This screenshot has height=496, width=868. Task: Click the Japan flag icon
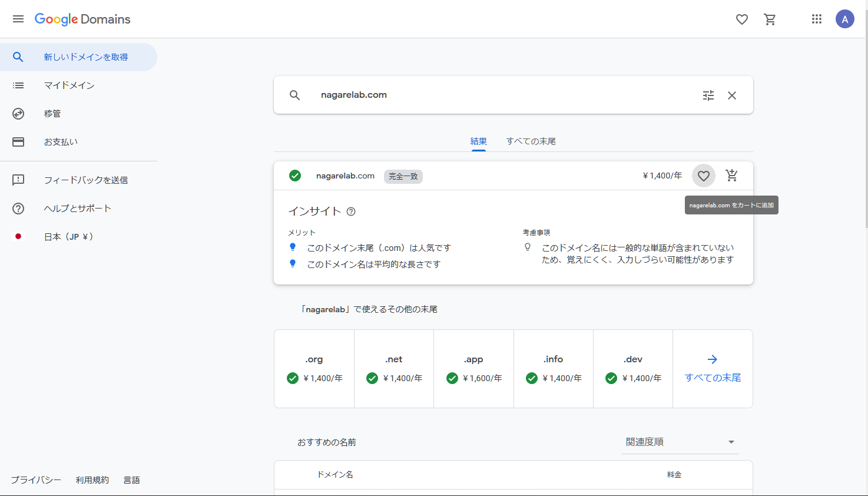(18, 236)
